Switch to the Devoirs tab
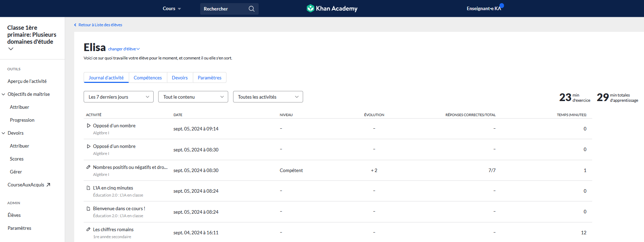 click(x=180, y=78)
